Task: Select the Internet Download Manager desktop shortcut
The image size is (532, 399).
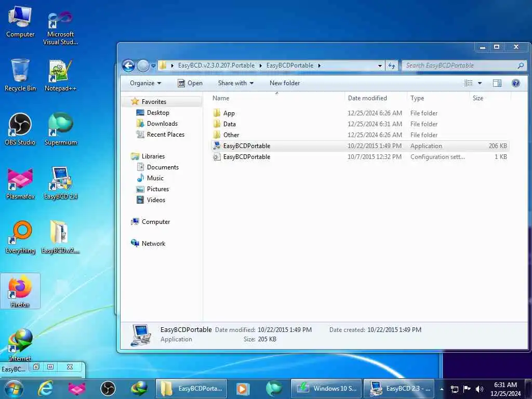Action: pyautogui.click(x=20, y=345)
